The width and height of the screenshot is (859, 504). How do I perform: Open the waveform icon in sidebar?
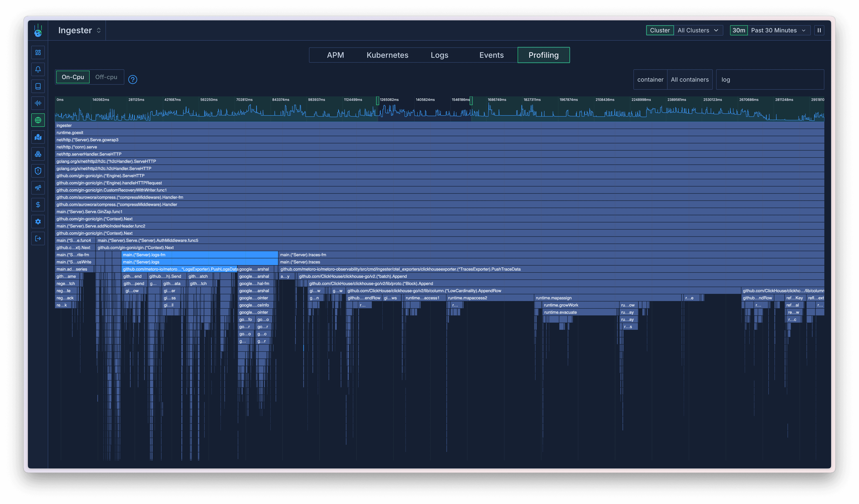[x=38, y=103]
